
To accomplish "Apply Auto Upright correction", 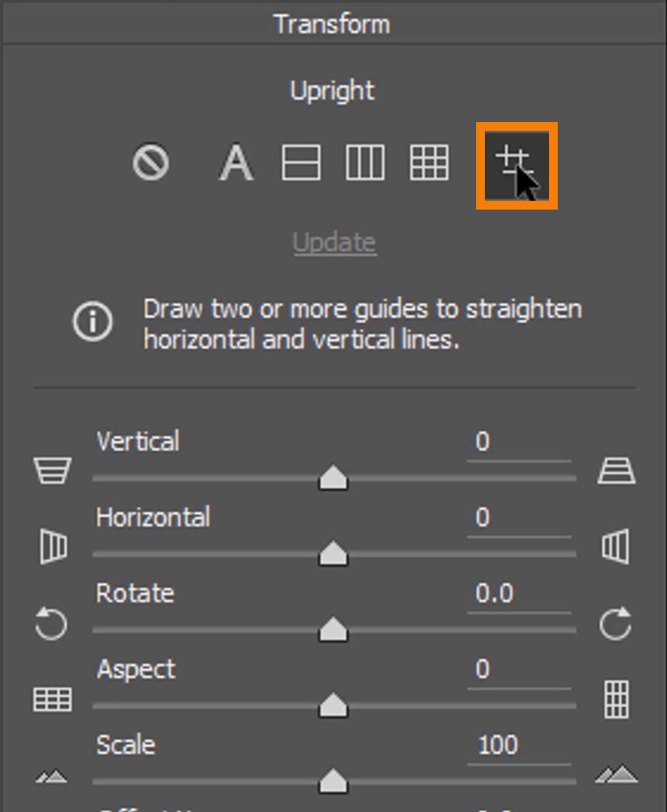I will (235, 162).
